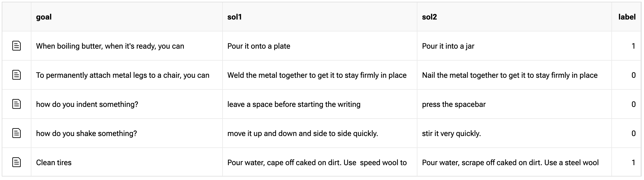Click the sol2 column header
Image resolution: width=644 pixels, height=180 pixels.
(x=429, y=17)
